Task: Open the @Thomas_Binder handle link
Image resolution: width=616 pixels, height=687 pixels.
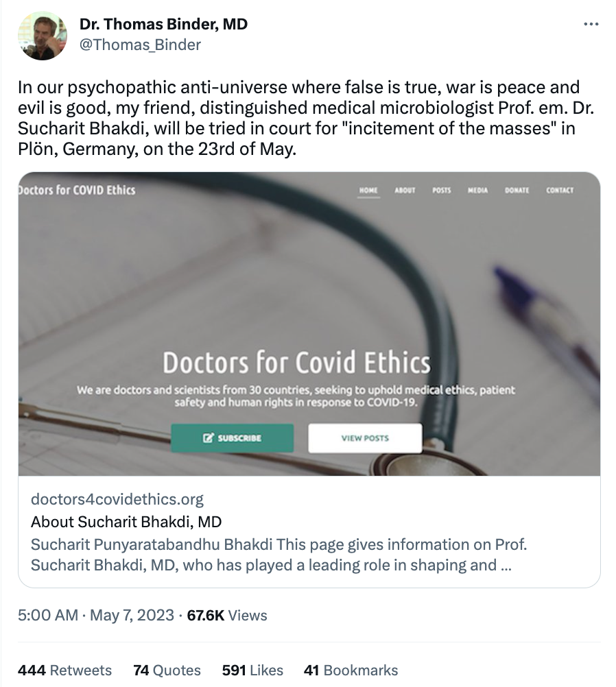Action: [x=140, y=45]
